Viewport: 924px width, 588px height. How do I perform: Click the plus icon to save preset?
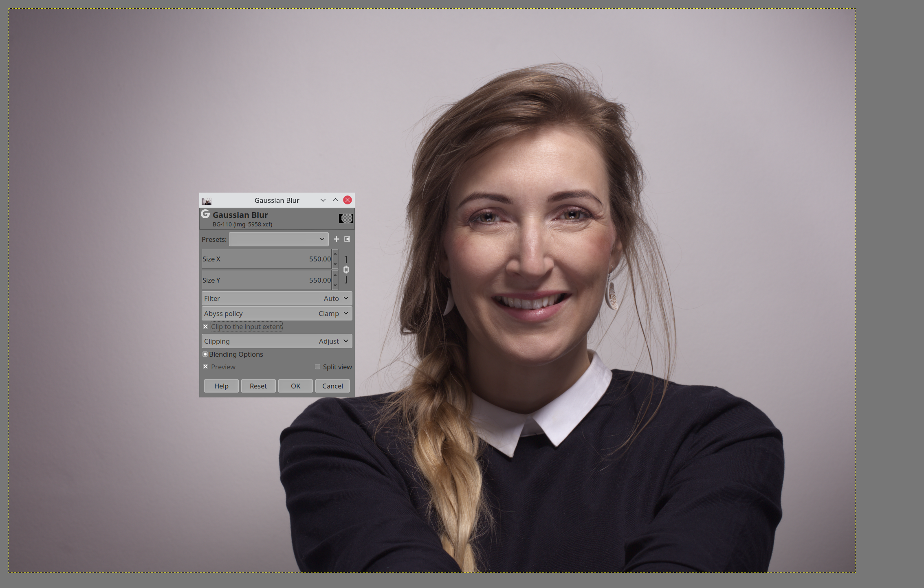click(337, 239)
